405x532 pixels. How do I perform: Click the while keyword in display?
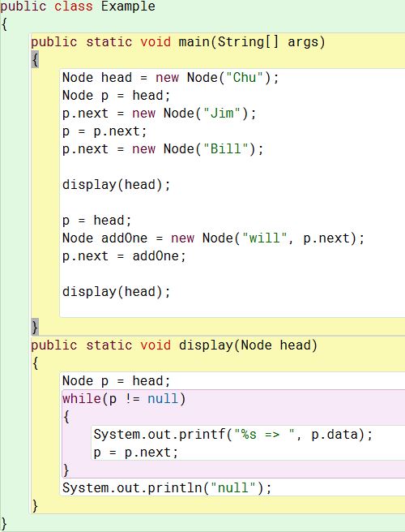tap(82, 399)
